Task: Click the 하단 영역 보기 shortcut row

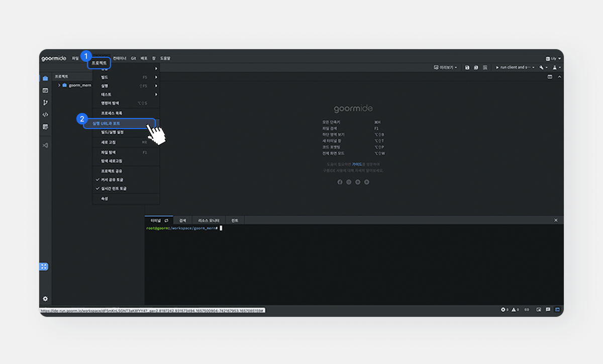Action: click(x=354, y=135)
